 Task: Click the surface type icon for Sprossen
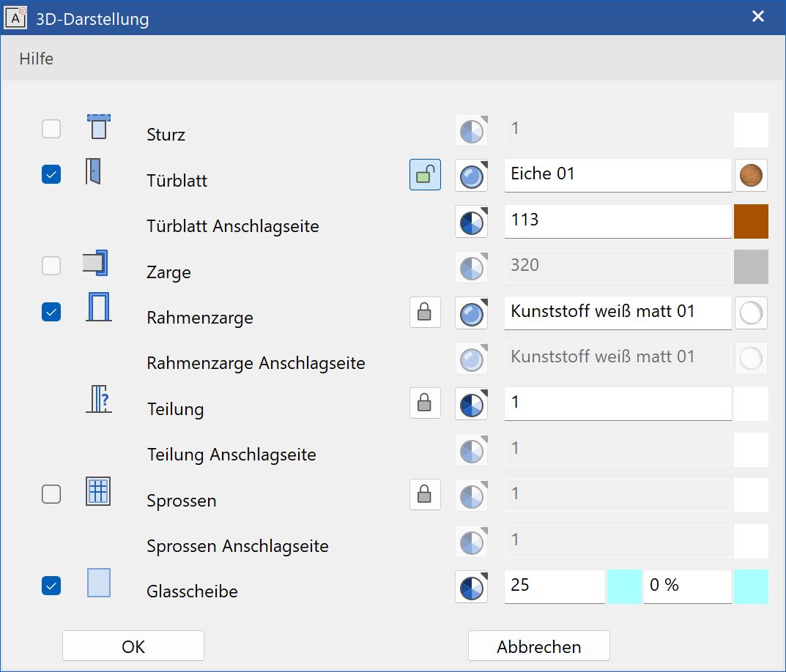472,496
